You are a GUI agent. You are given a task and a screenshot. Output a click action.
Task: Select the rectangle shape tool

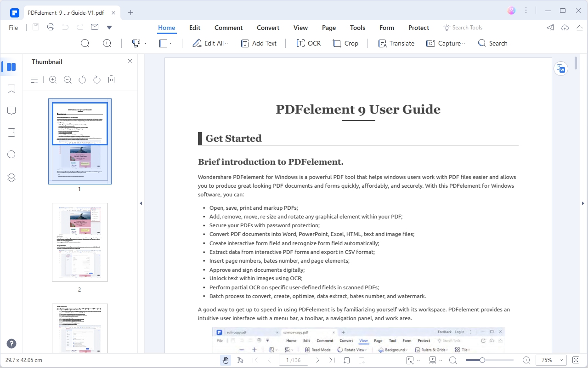[x=164, y=43]
